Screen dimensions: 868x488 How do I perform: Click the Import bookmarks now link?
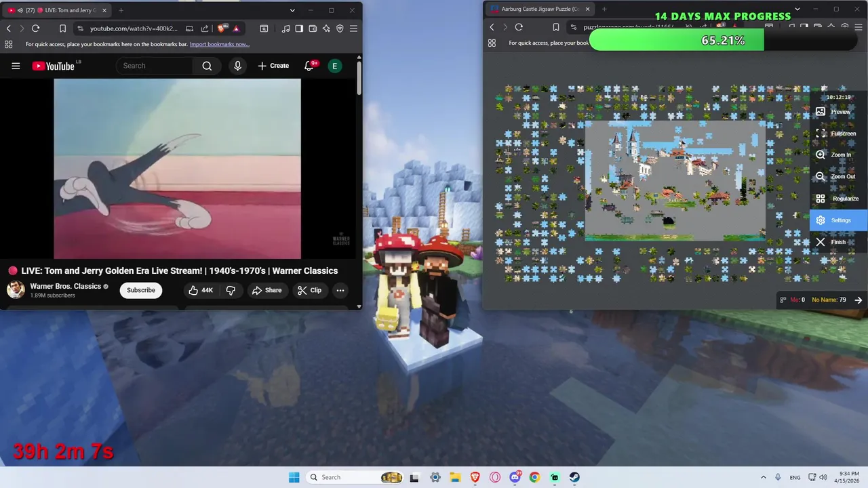(220, 44)
